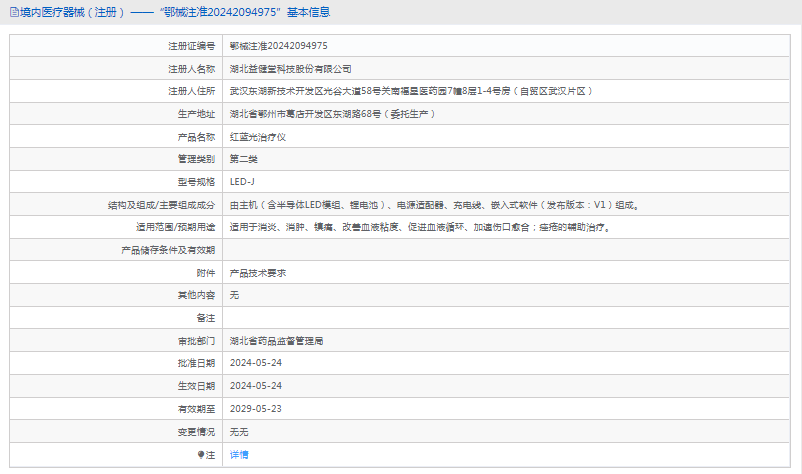Viewport: 802px width, 474px height.
Task: Click the 生产地址 label cell
Action: coord(116,114)
